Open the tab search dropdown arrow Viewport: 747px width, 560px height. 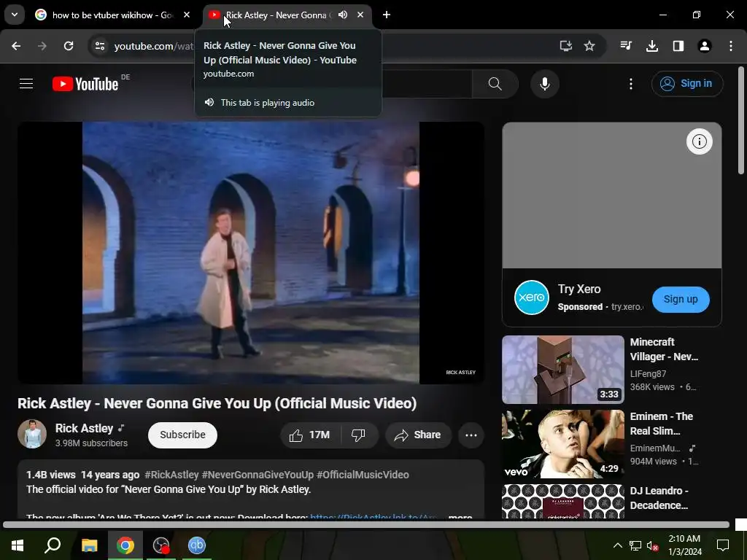15,15
